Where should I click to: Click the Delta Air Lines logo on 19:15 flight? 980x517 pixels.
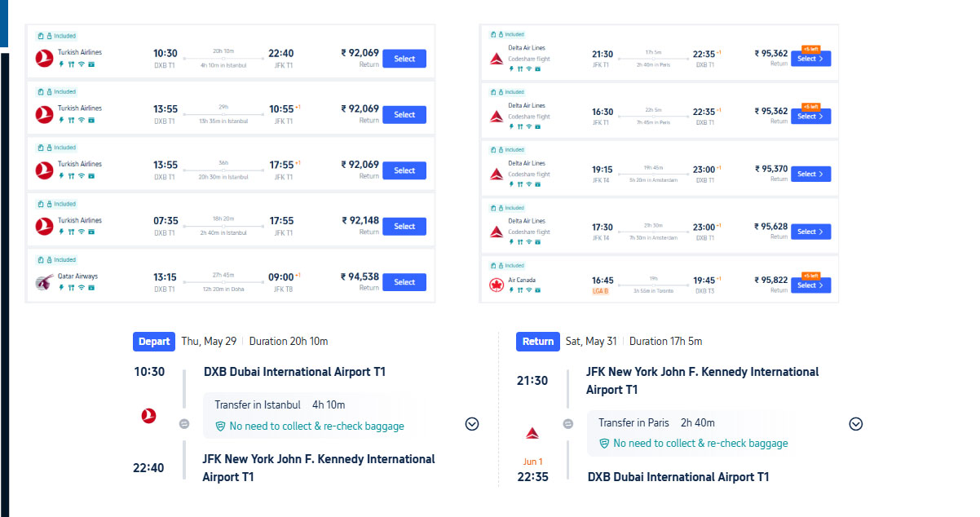pos(497,174)
